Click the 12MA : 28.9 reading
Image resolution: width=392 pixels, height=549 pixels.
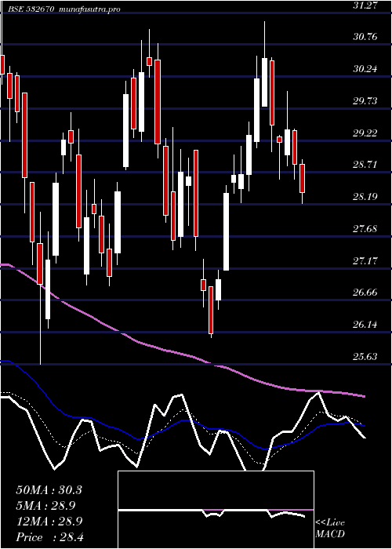click(x=49, y=522)
